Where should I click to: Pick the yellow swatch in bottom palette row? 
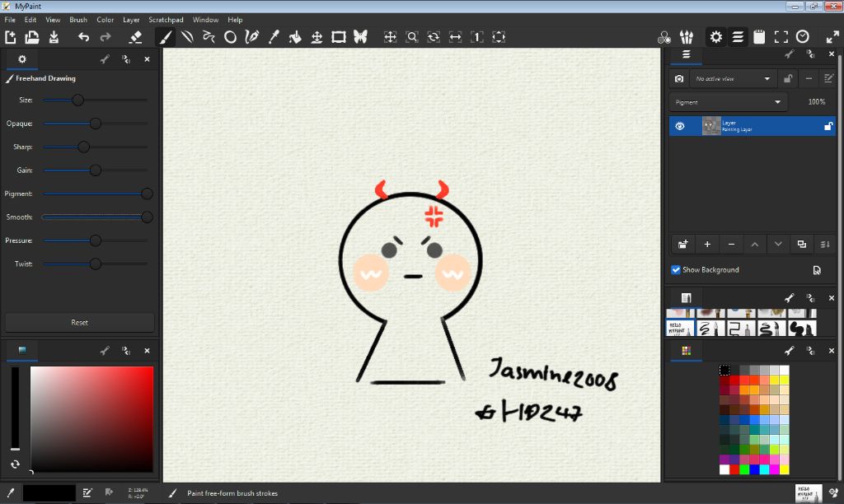785,469
